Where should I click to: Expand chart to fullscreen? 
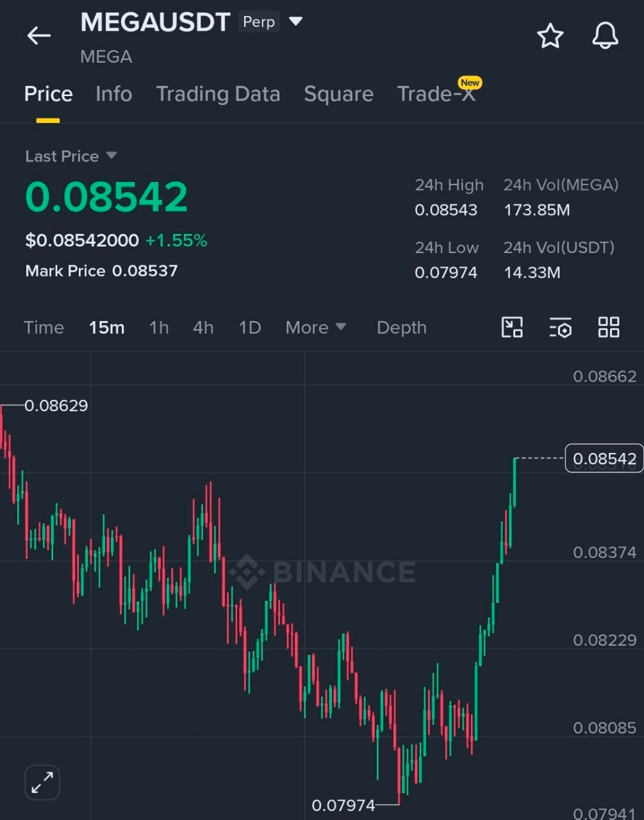click(x=42, y=782)
